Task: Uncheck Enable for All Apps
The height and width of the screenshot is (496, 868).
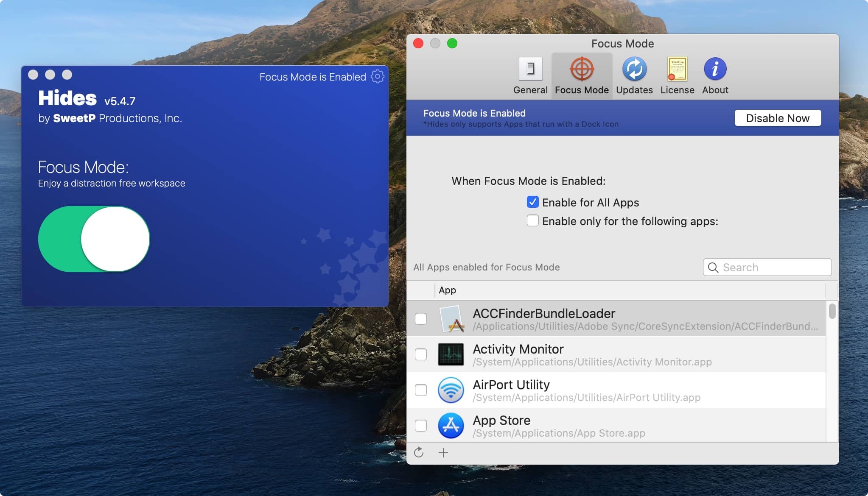Action: point(532,202)
